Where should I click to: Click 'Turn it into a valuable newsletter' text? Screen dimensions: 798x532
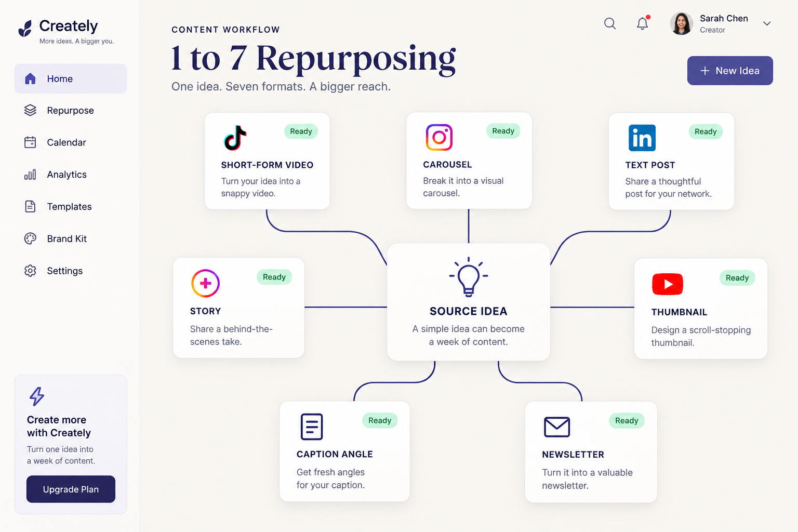click(587, 479)
